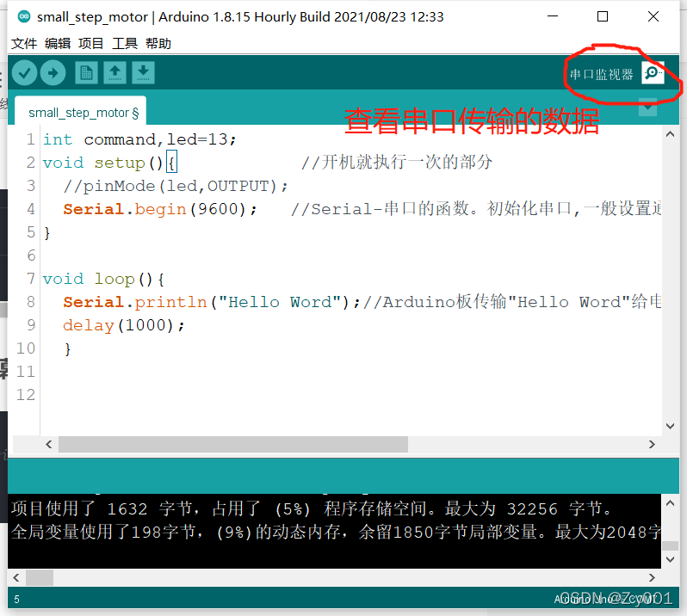This screenshot has height=616, width=687.
Task: Click editor horizontal scrollbar right arrow
Action: (x=652, y=445)
